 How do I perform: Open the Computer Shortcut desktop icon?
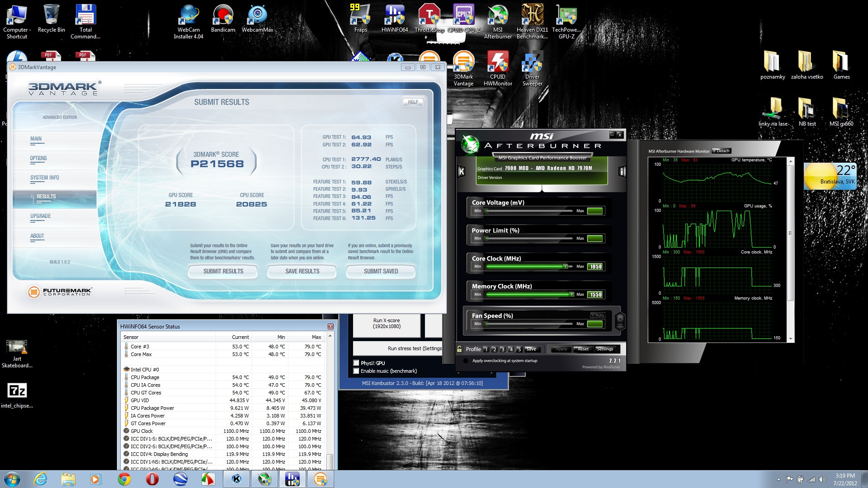coord(17,21)
